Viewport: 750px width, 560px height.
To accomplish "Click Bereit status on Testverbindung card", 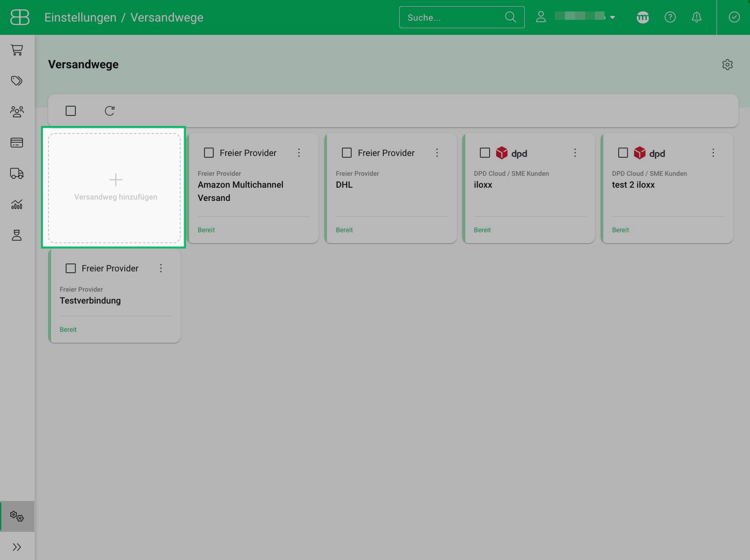I will click(x=68, y=330).
